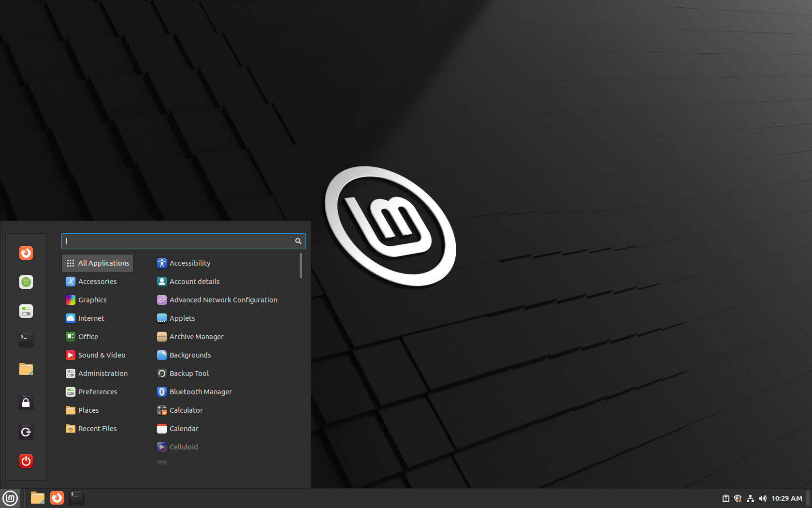812x508 pixels.
Task: Click the volume icon in the system tray
Action: [763, 498]
